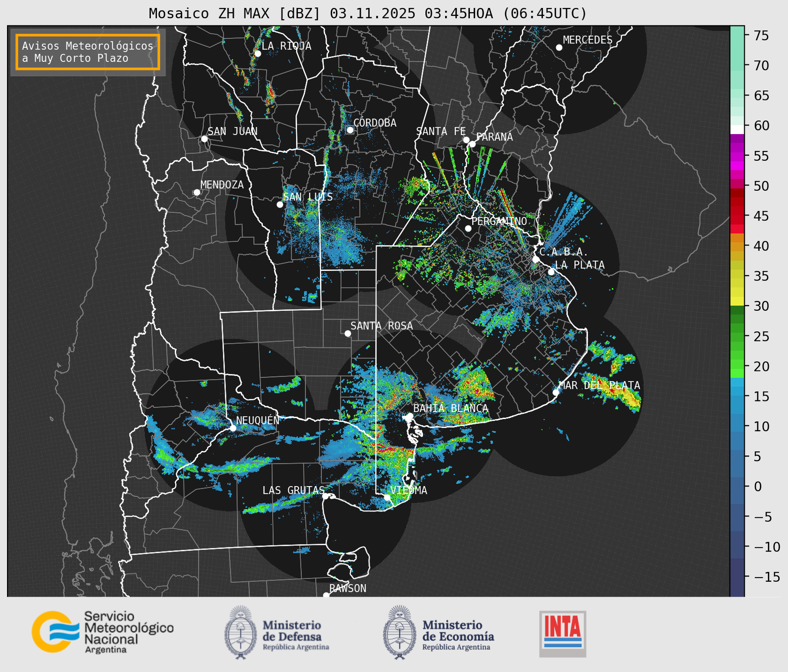The width and height of the screenshot is (788, 672).
Task: Click the INTA logo
Action: pyautogui.click(x=563, y=634)
